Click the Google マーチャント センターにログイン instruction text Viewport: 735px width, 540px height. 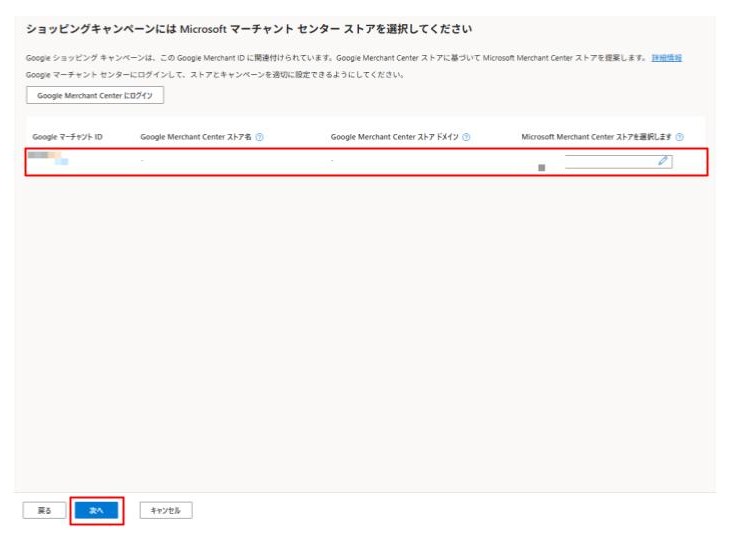(x=215, y=75)
